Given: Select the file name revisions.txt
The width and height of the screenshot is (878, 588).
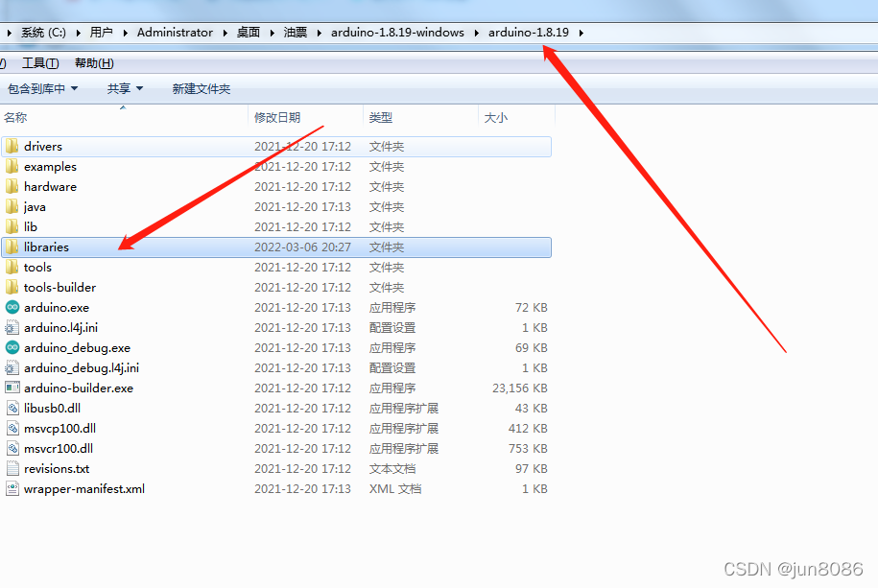Looking at the screenshot, I should tap(57, 469).
